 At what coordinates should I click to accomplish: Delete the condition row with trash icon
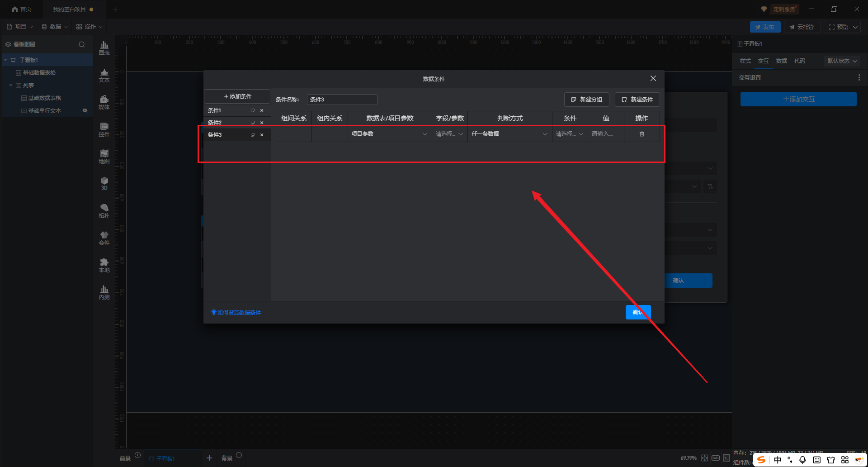[642, 134]
